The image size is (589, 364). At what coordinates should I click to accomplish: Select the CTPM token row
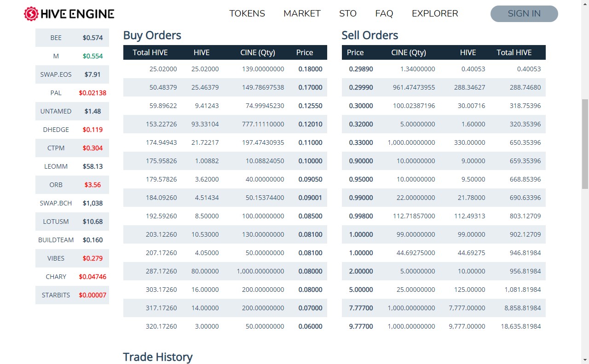[72, 148]
